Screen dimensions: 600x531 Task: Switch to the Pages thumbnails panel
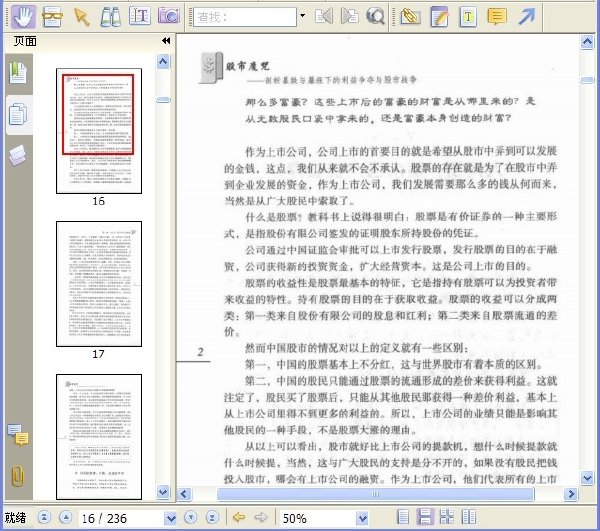click(x=18, y=114)
